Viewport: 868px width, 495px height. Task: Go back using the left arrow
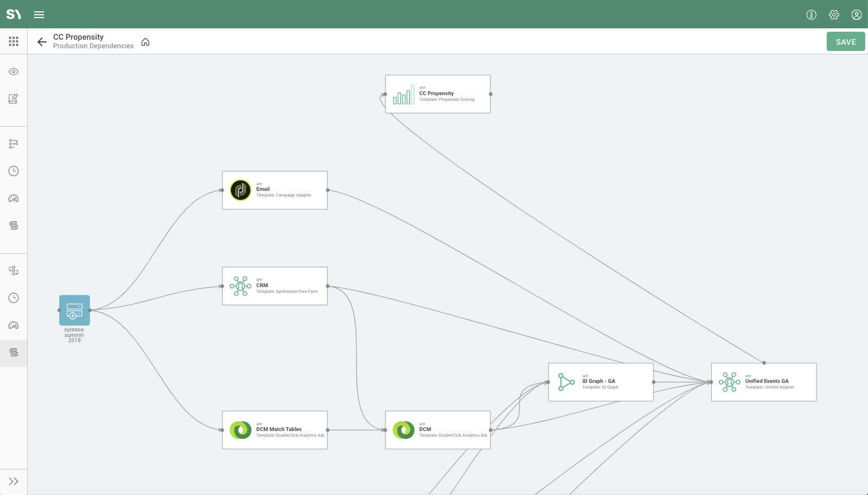42,42
